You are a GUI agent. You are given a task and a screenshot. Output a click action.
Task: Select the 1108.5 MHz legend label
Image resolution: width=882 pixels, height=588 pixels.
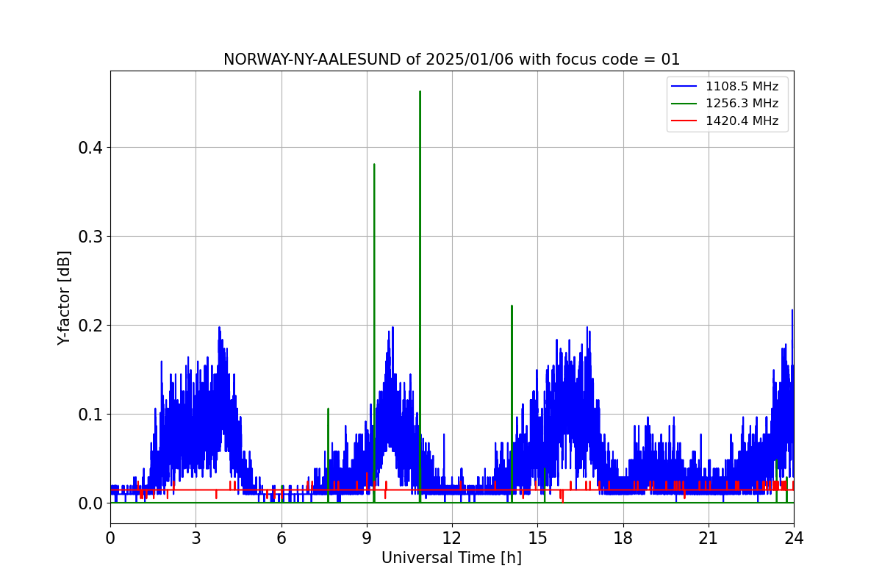click(x=742, y=87)
